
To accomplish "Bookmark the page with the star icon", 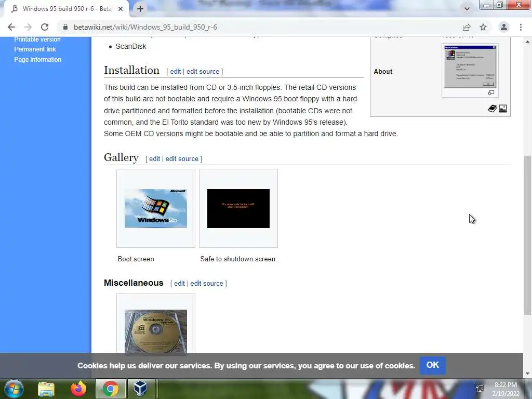I will coord(483,27).
